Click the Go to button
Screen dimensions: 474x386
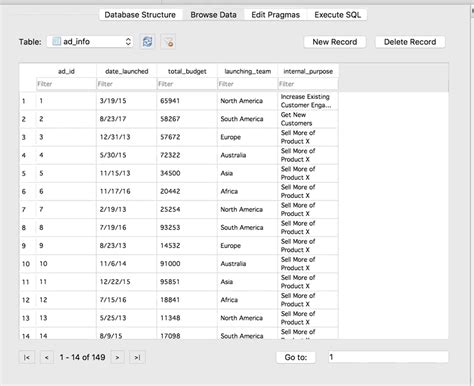(296, 357)
